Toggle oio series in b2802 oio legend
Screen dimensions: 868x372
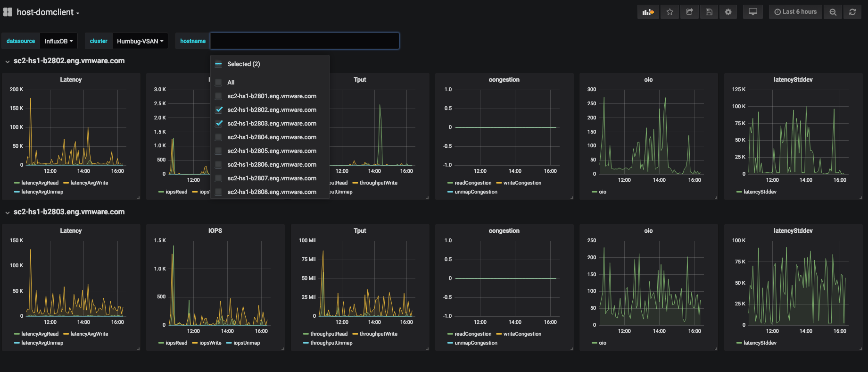[603, 192]
